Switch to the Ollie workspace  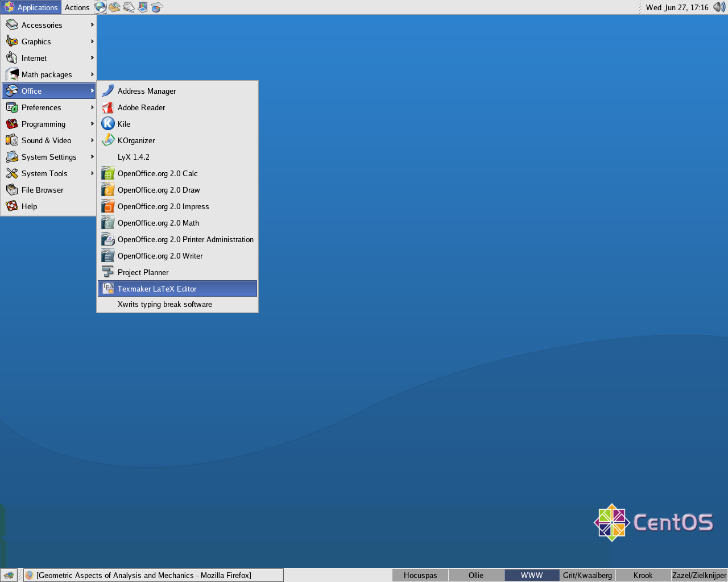tap(476, 575)
